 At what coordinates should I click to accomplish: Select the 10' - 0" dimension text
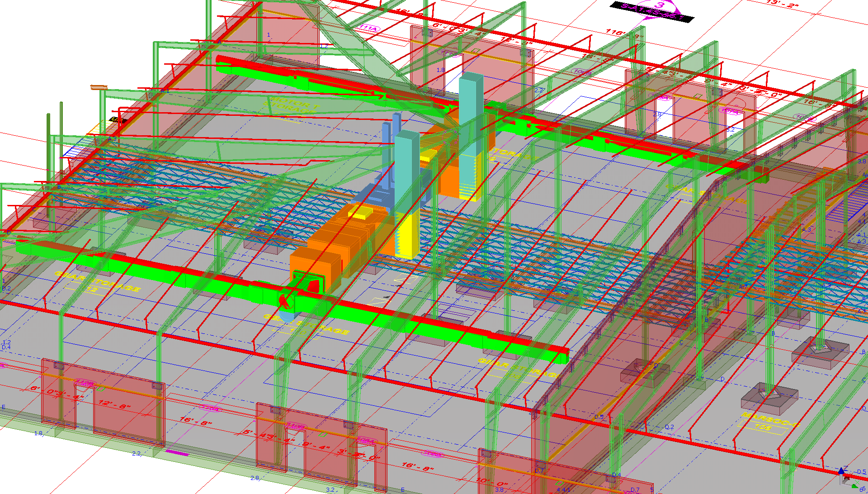pyautogui.click(x=492, y=482)
